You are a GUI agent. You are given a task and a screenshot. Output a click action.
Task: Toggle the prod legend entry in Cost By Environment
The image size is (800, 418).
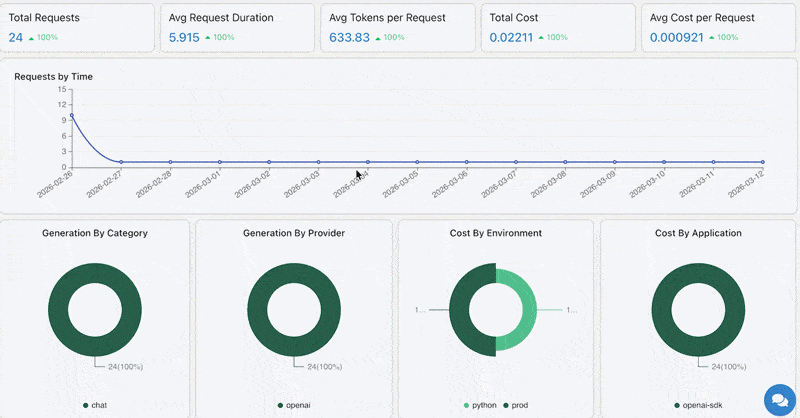(516, 405)
